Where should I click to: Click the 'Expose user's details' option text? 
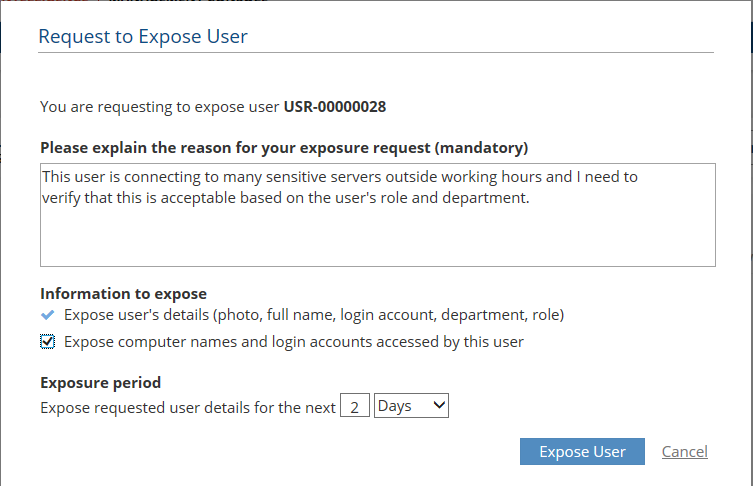313,315
